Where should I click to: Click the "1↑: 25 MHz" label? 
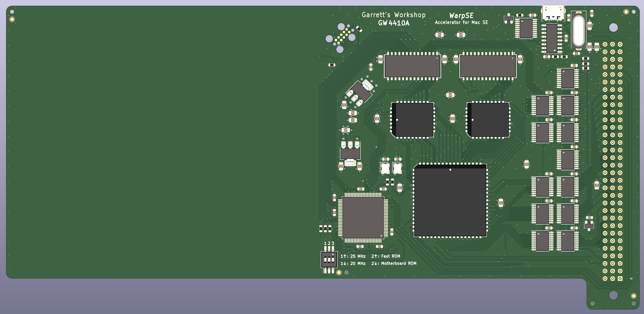[x=353, y=256]
